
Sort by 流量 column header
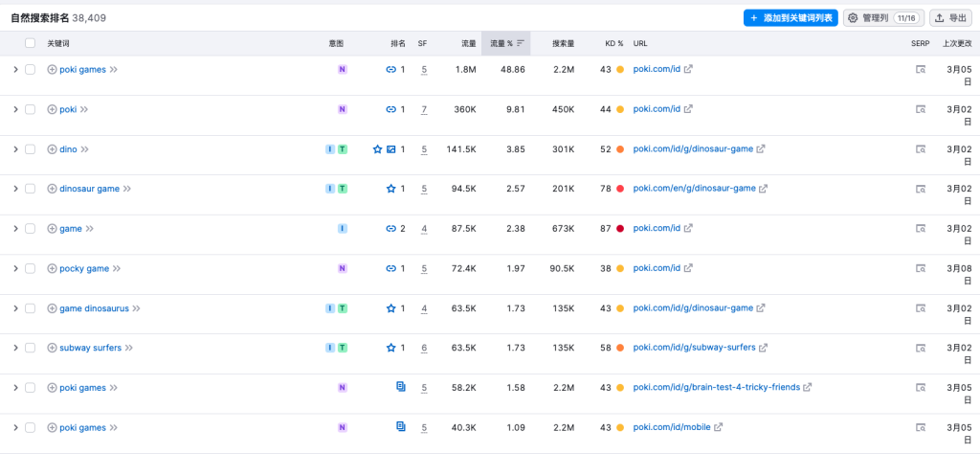pos(469,44)
